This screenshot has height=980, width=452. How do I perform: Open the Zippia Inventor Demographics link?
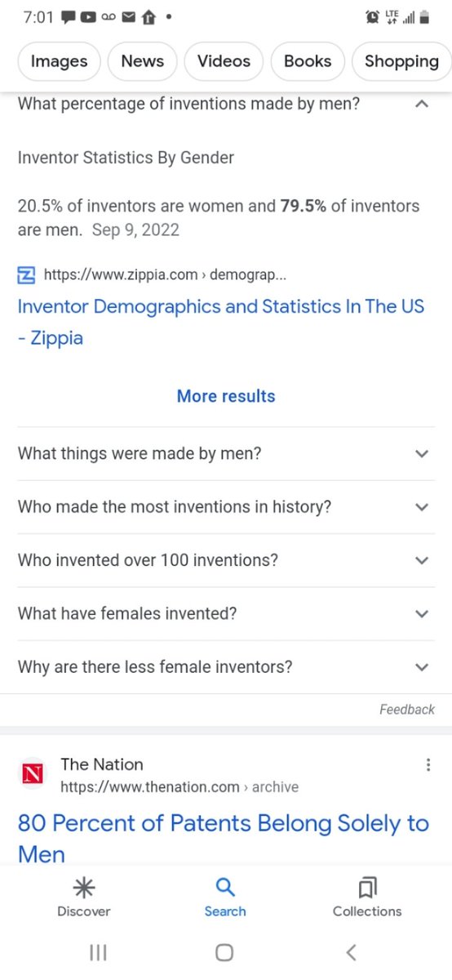click(x=221, y=322)
